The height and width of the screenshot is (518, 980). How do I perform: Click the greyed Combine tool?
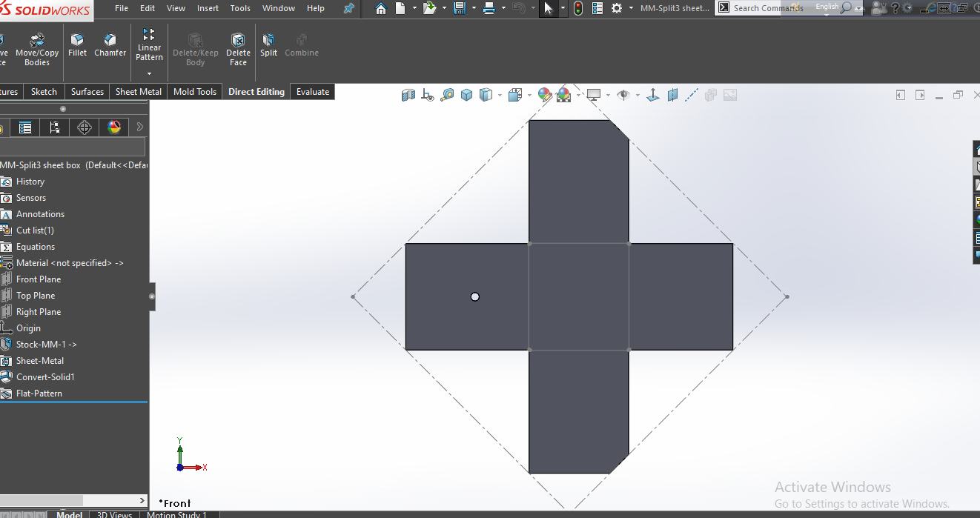pos(302,44)
